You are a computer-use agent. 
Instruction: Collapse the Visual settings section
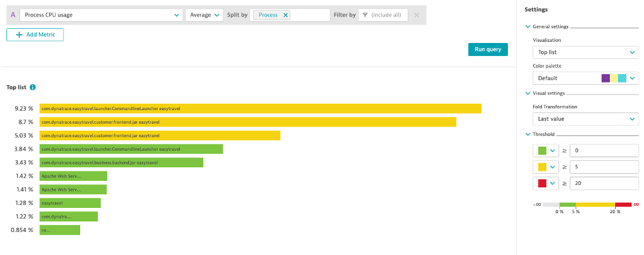pyautogui.click(x=528, y=93)
